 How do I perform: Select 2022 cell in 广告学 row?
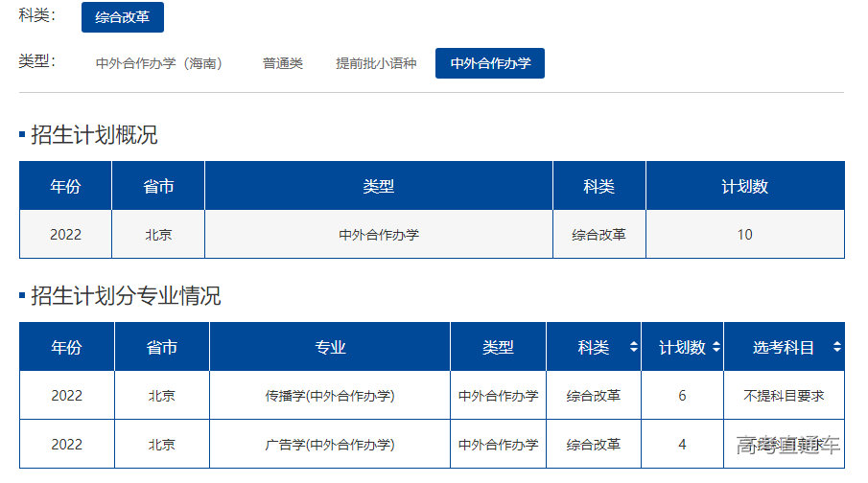point(66,445)
